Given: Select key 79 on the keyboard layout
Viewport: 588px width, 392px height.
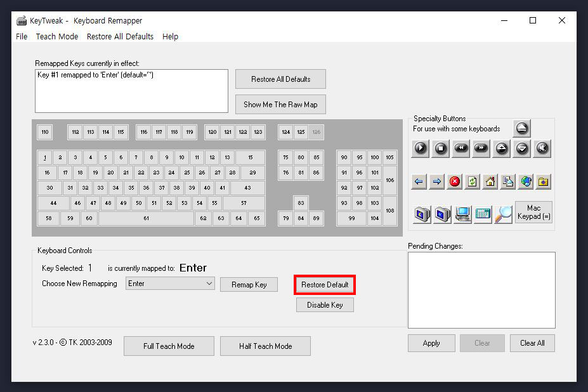Looking at the screenshot, I should coord(285,218).
